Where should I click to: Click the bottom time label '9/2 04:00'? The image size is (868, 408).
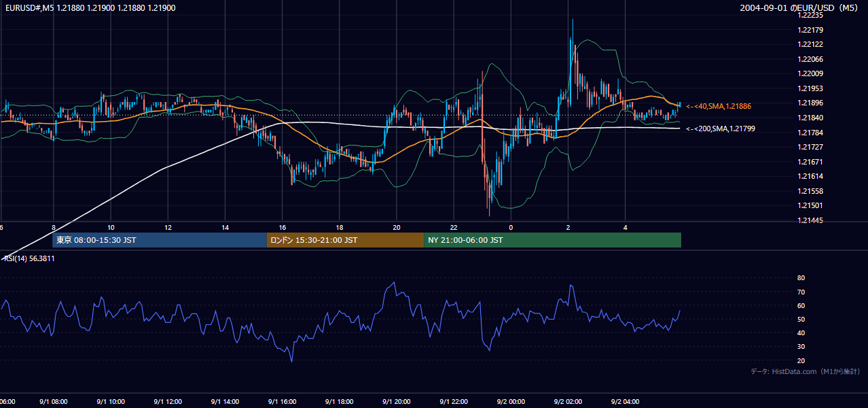[625, 402]
